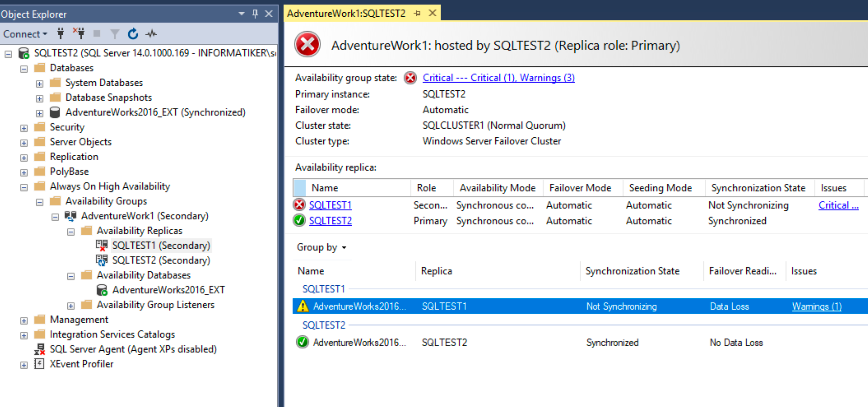
Task: Click green check icon in SQLTEST2 database row
Action: pos(302,342)
